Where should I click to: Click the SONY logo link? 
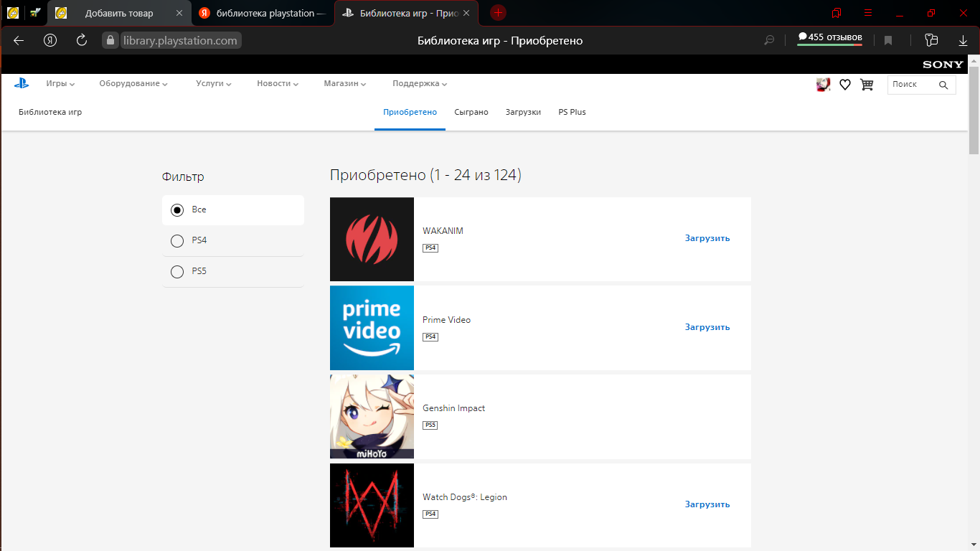pos(943,65)
